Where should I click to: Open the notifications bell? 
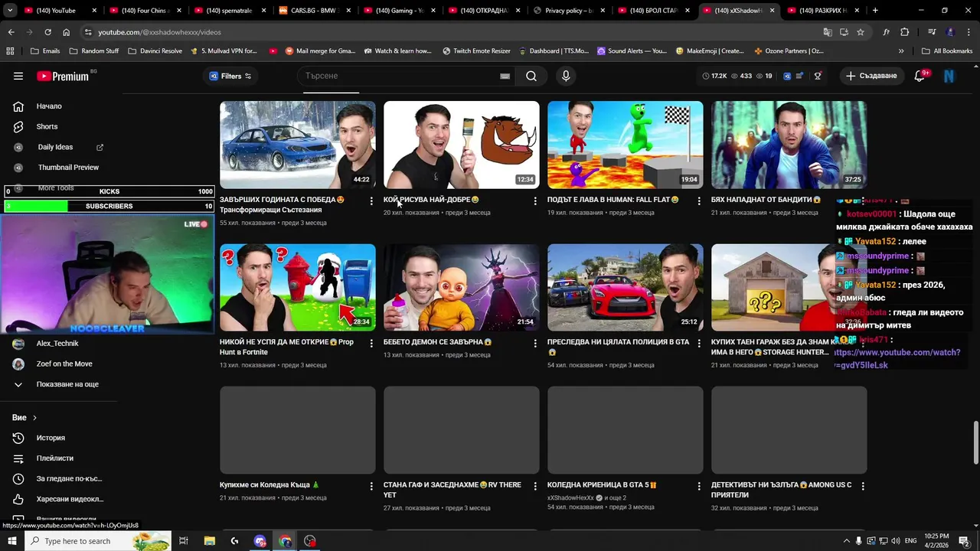tap(920, 76)
